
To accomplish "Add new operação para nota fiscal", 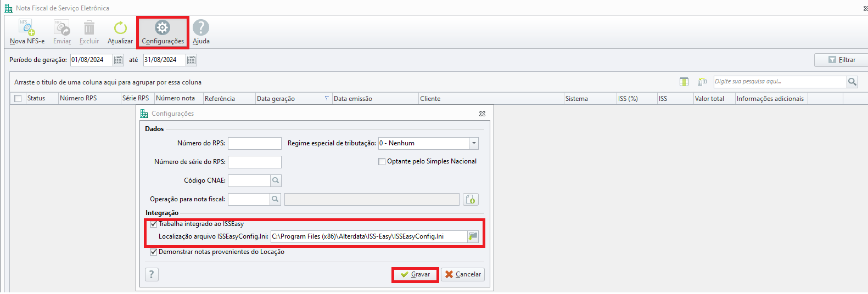I will [x=471, y=199].
